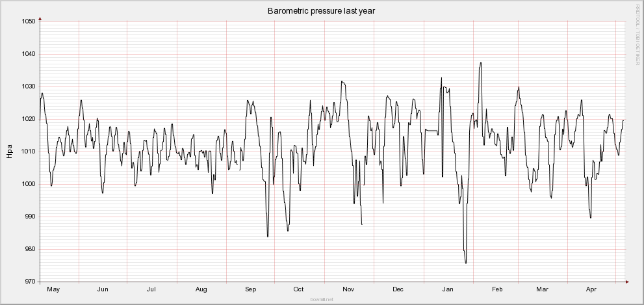The image size is (644, 305).
Task: Select the Jan label on the time axis
Action: click(x=448, y=289)
